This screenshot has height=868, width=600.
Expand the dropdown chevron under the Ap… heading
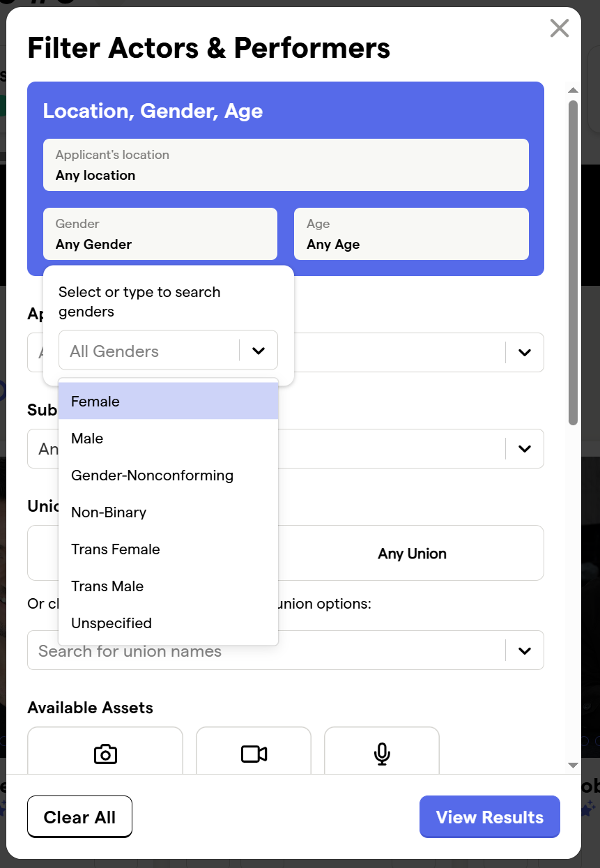525,353
